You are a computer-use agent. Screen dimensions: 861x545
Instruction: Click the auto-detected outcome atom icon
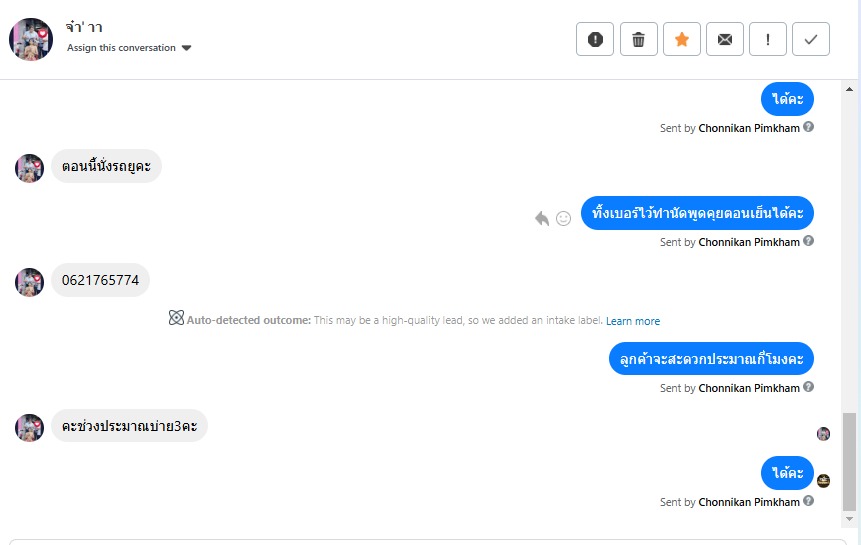tap(176, 318)
